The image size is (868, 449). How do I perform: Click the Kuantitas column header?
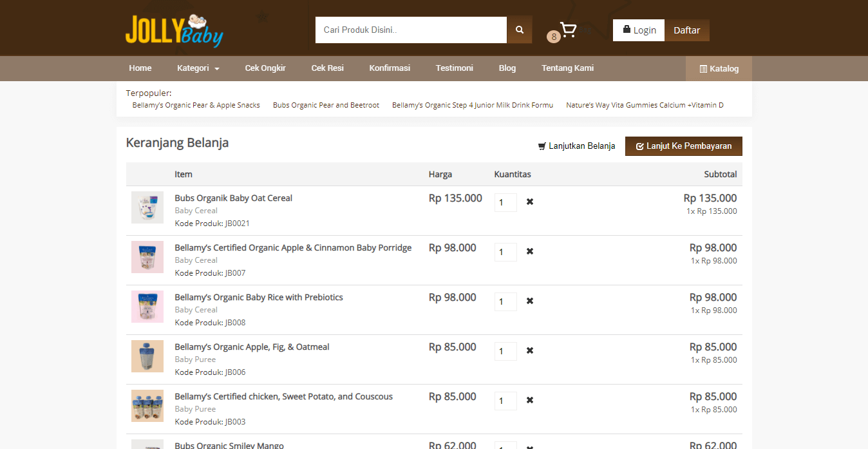pyautogui.click(x=513, y=174)
